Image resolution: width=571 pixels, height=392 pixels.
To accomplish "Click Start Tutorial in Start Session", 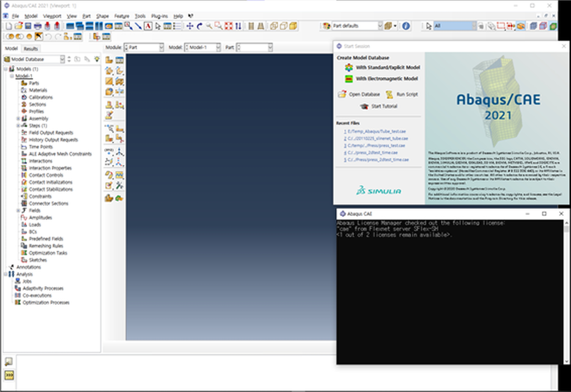I will [x=379, y=106].
